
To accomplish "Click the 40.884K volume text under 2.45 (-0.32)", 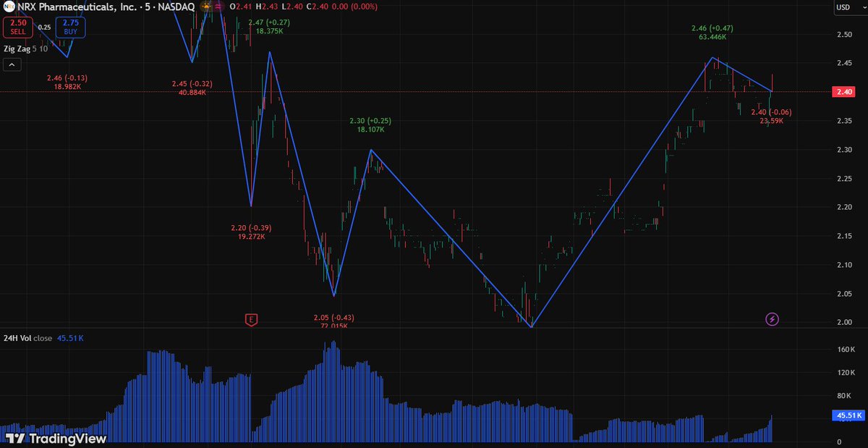I will 192,92.
